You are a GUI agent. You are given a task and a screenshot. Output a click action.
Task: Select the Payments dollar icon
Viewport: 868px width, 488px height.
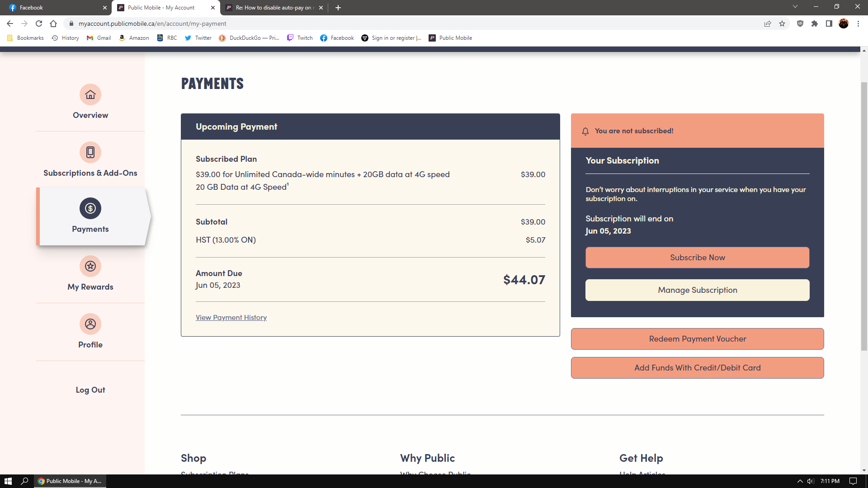(x=90, y=208)
